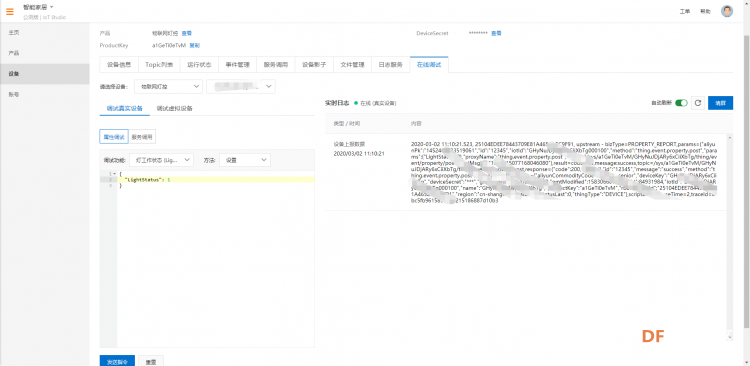Go to 设备 in the sidebar

coord(44,74)
